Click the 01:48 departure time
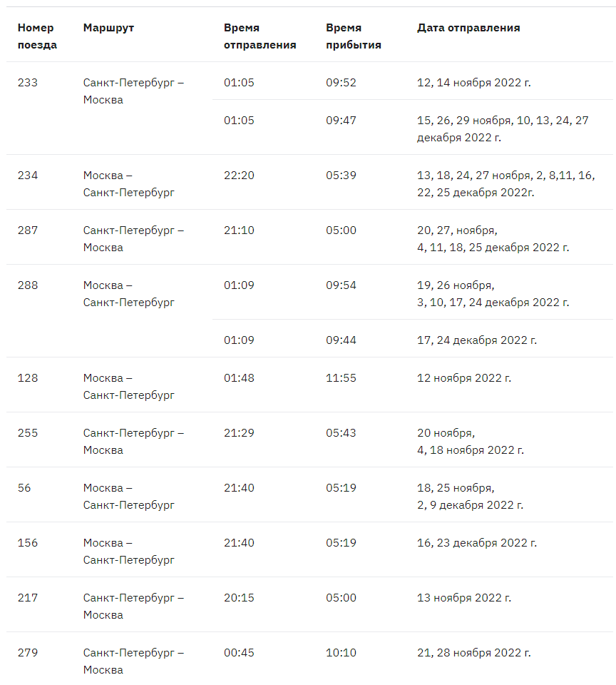Viewport: 616px width, 685px height. point(239,378)
